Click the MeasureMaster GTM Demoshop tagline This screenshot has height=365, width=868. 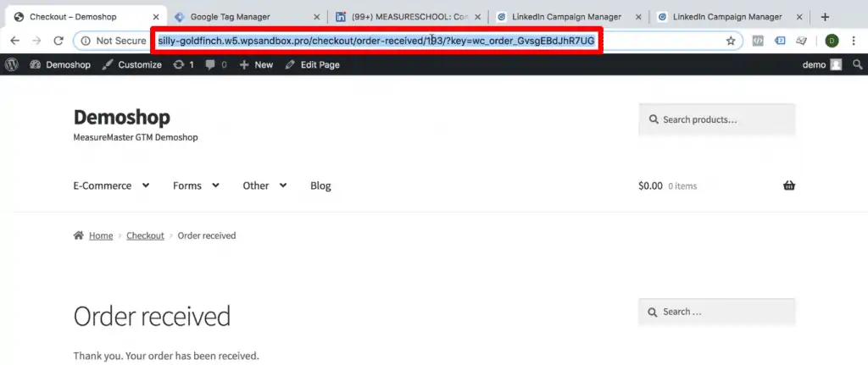(135, 137)
